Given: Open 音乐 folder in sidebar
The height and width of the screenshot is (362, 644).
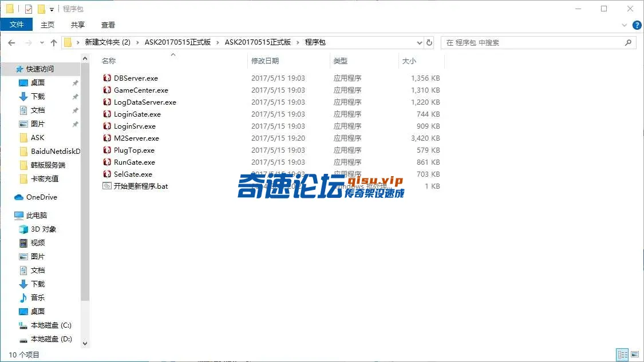Looking at the screenshot, I should [32, 297].
